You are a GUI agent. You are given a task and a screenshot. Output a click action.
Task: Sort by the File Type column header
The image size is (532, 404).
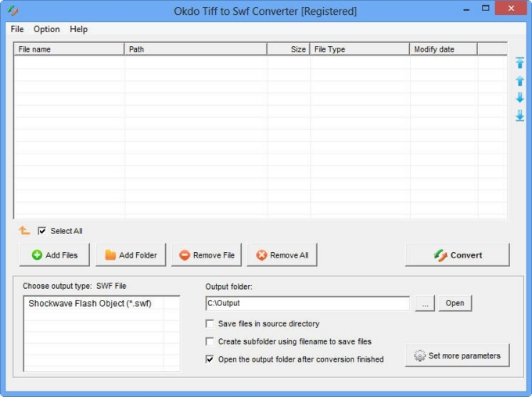[x=360, y=49]
